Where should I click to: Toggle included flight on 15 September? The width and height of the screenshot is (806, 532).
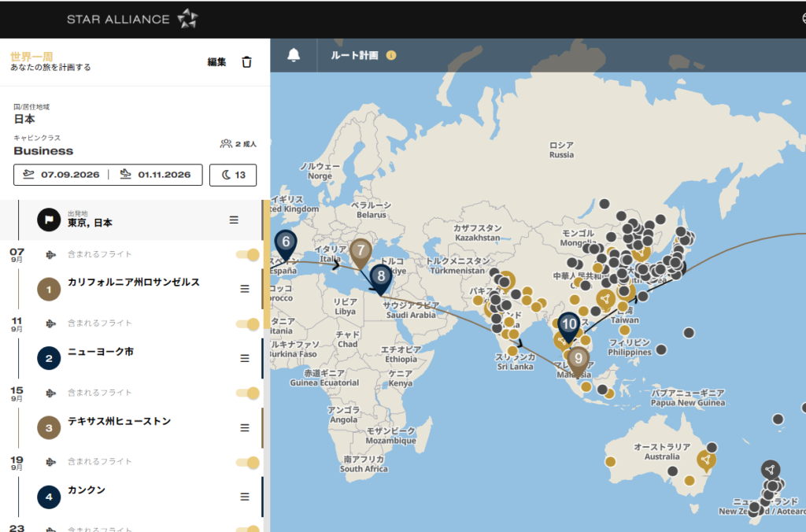tap(248, 393)
